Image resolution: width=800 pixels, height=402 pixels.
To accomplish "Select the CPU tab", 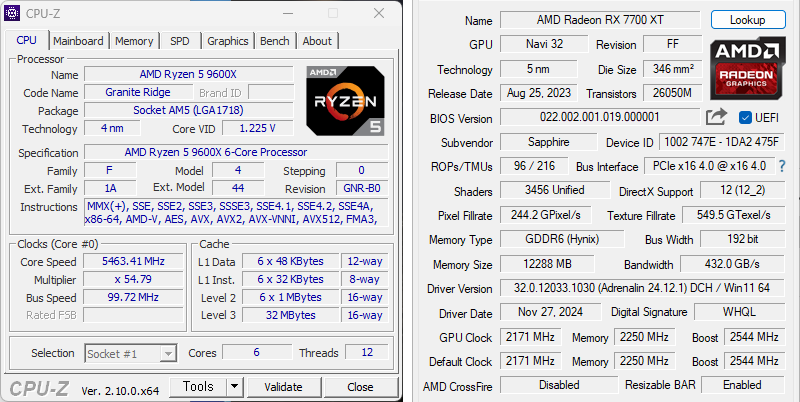I will coord(27,40).
